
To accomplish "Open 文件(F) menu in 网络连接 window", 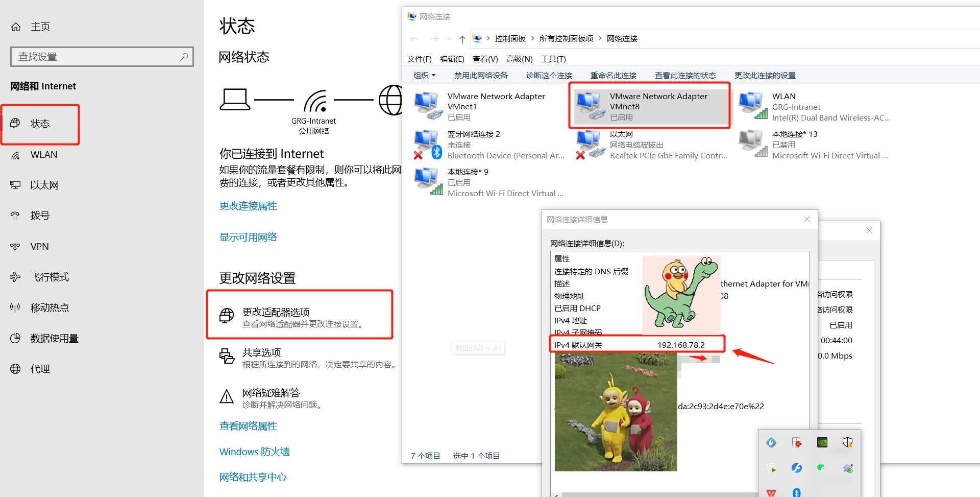I will pos(420,59).
